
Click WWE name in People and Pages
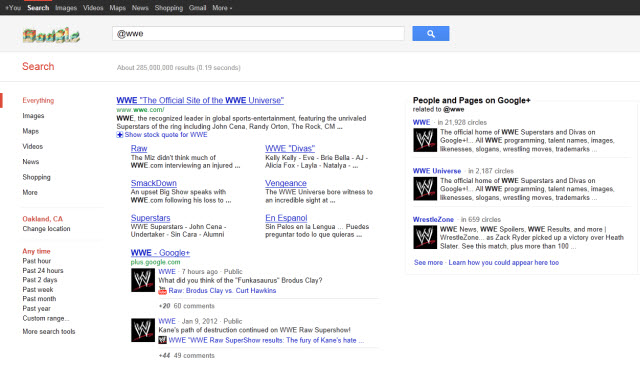pyautogui.click(x=421, y=122)
